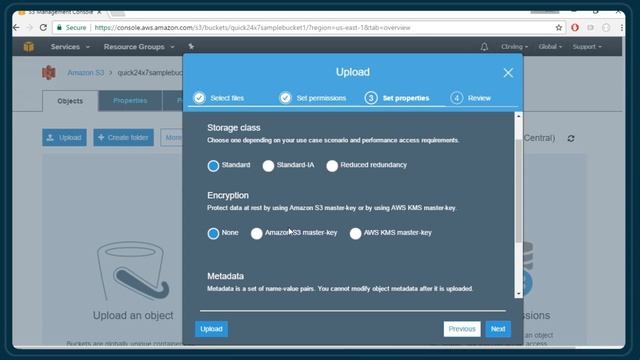Open the Set properties step
This screenshot has width=640, height=360.
pyautogui.click(x=397, y=98)
